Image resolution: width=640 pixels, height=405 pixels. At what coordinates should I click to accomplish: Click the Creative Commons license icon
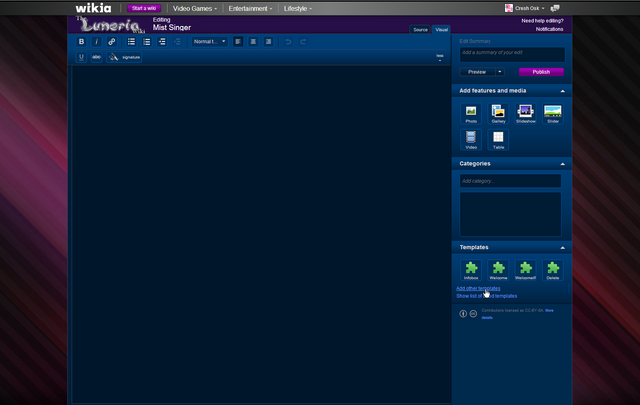(473, 314)
